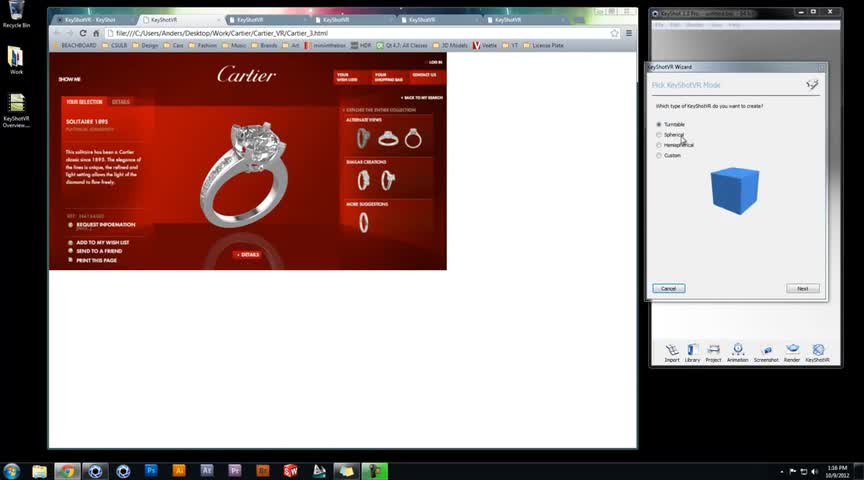Open the File menu in KeyShot
This screenshot has height=480, width=864.
click(659, 25)
